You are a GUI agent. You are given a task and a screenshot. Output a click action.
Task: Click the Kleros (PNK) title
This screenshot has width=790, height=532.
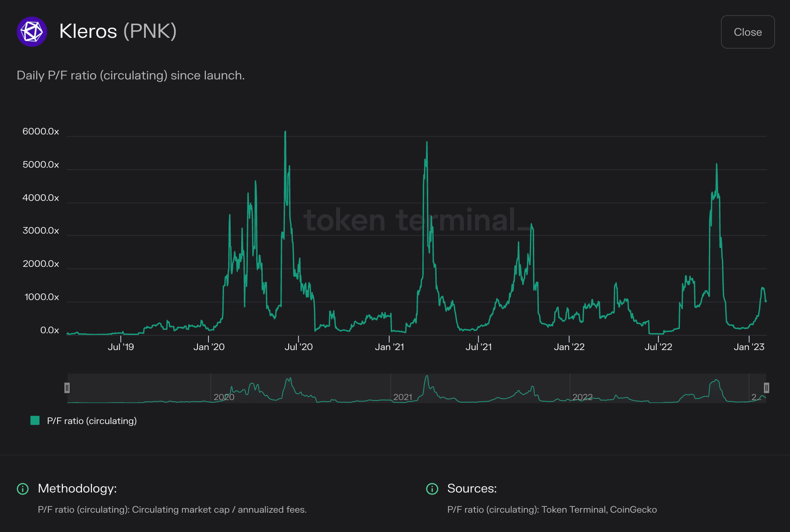point(118,32)
